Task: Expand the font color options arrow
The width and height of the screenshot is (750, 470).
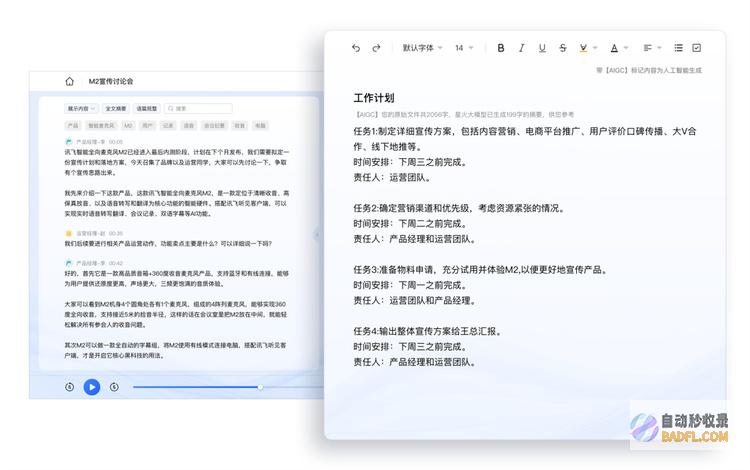Action: click(626, 48)
